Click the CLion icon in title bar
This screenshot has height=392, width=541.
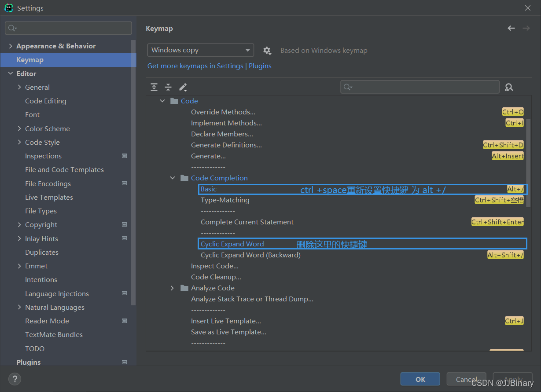click(9, 8)
